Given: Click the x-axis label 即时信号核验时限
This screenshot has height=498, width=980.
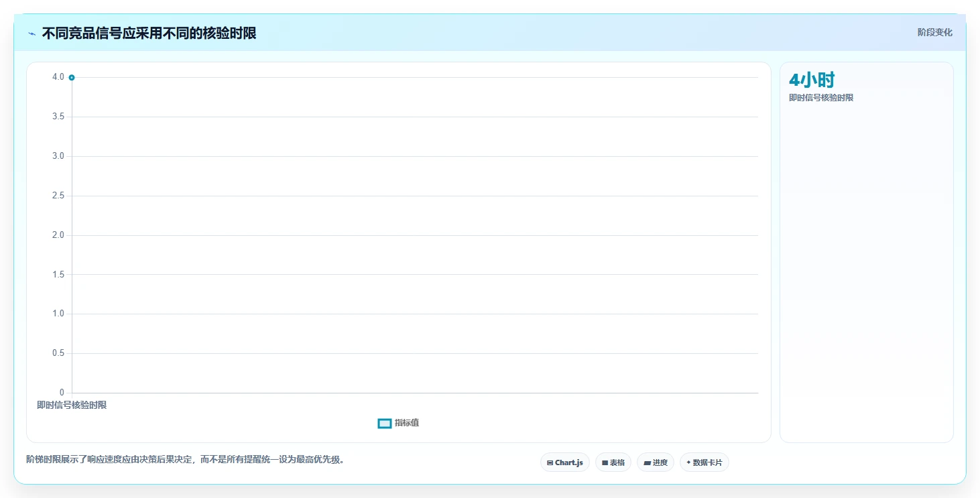Looking at the screenshot, I should 72,405.
